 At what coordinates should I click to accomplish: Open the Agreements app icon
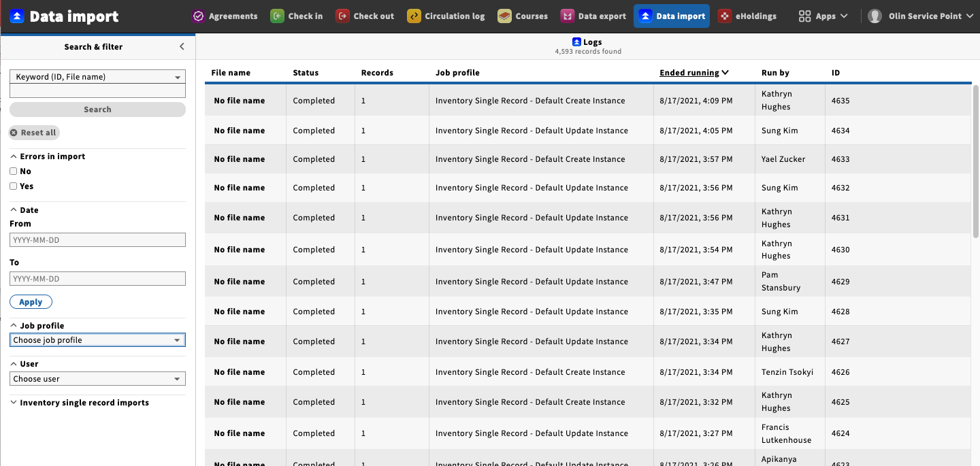(x=199, y=16)
